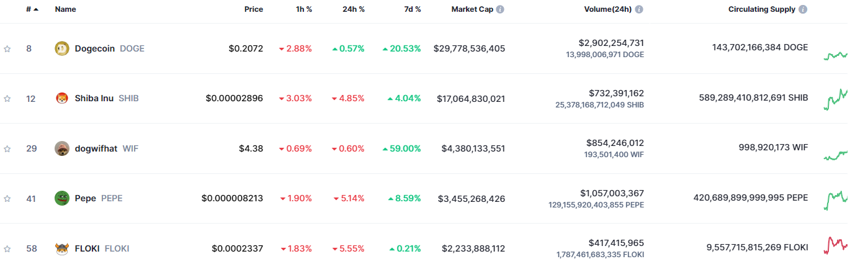The height and width of the screenshot is (264, 868).
Task: Click the Volume(24h) info icon
Action: click(639, 10)
